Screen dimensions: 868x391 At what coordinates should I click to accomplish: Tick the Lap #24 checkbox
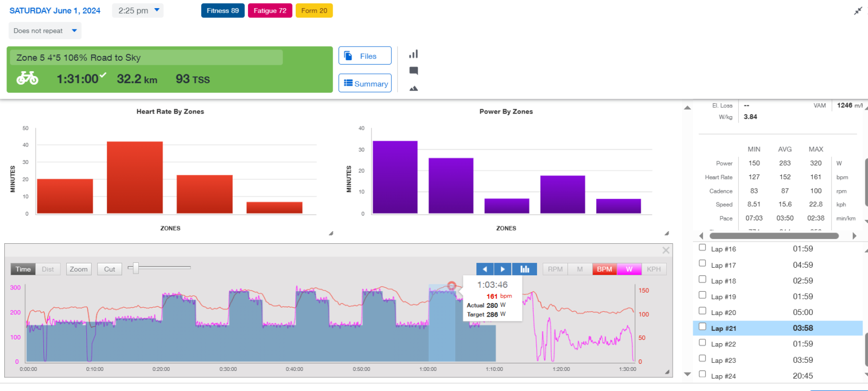(703, 374)
